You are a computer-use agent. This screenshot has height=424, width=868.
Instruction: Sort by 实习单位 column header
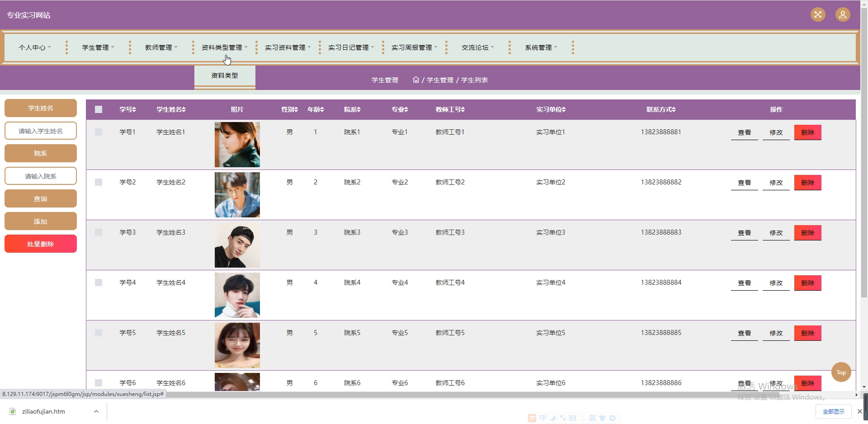(x=551, y=109)
